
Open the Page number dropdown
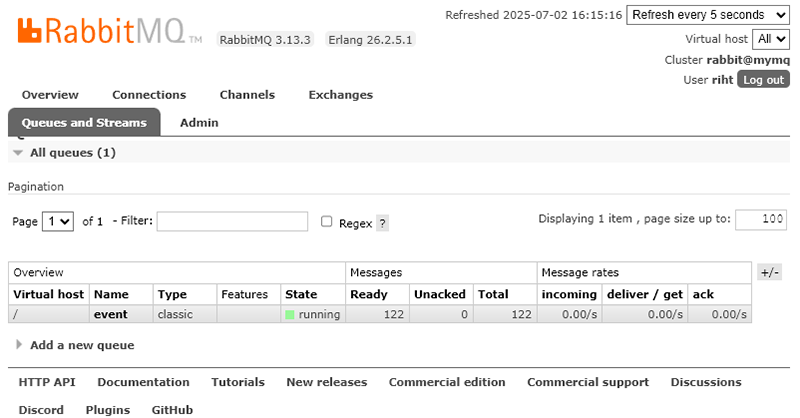tap(59, 222)
